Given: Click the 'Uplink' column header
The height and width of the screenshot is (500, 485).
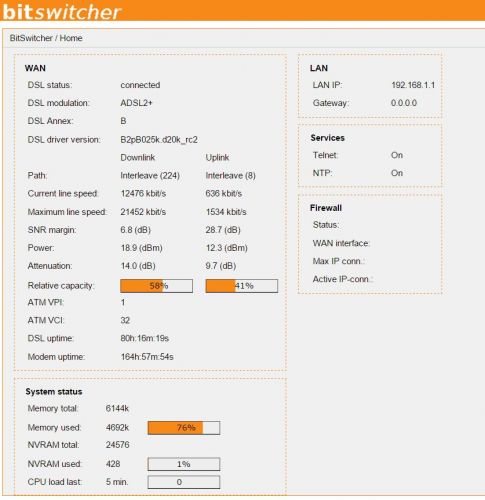Looking at the screenshot, I should click(217, 157).
